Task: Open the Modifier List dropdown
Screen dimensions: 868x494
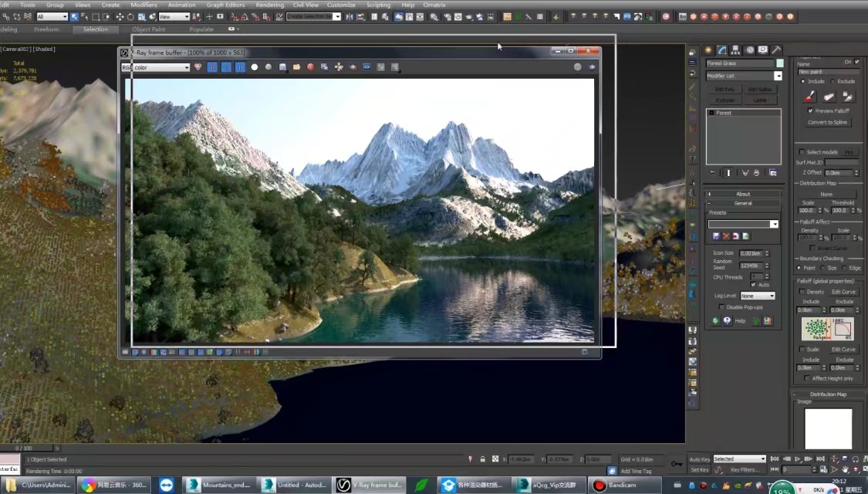Action: click(744, 76)
